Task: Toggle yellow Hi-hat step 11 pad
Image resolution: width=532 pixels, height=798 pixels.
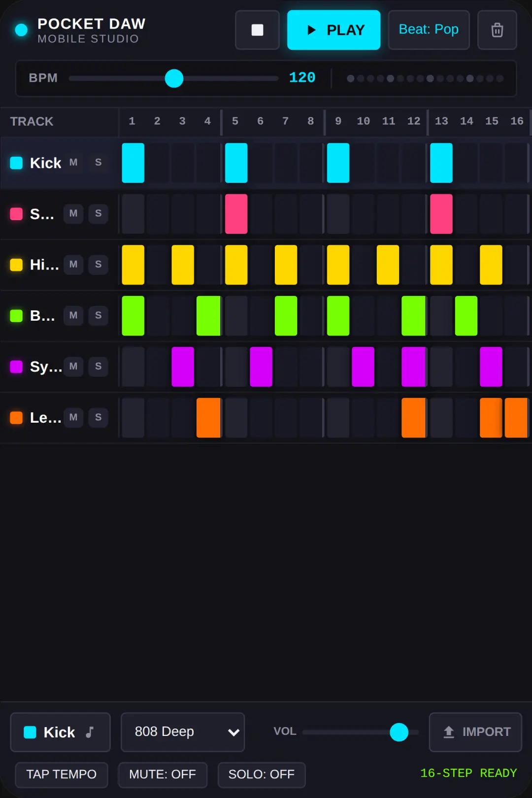Action: point(388,265)
